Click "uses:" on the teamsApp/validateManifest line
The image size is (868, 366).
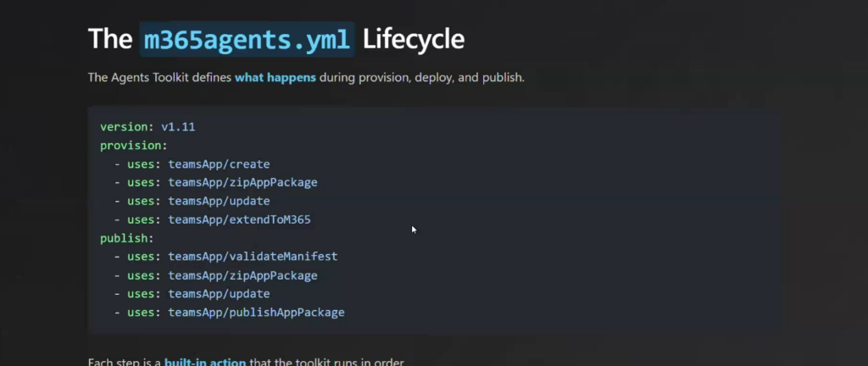(144, 257)
